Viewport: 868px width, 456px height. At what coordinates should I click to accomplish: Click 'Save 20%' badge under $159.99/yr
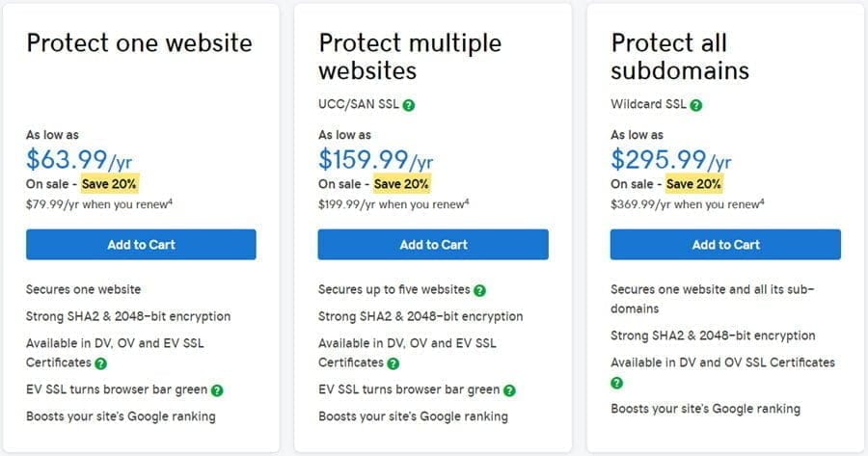(402, 183)
